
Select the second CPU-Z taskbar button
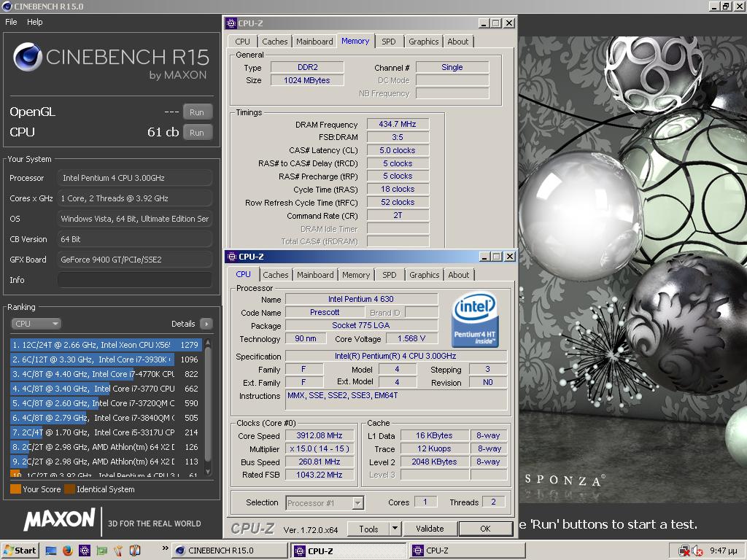point(467,551)
